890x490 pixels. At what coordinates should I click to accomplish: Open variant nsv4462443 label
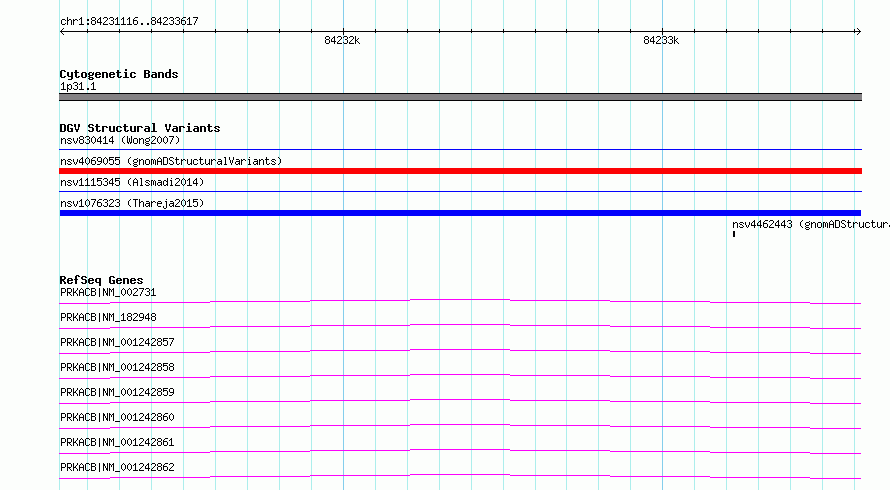point(811,224)
